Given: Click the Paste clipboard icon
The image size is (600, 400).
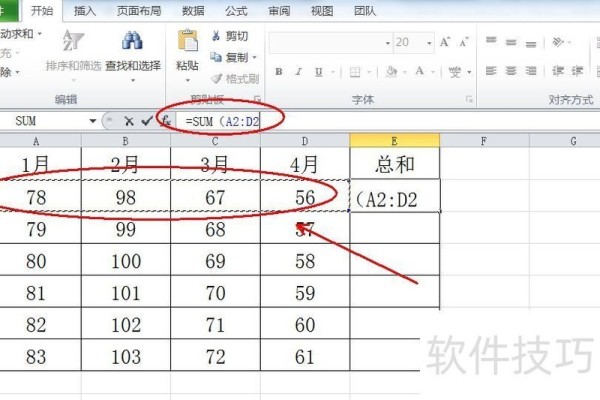Looking at the screenshot, I should click(188, 41).
